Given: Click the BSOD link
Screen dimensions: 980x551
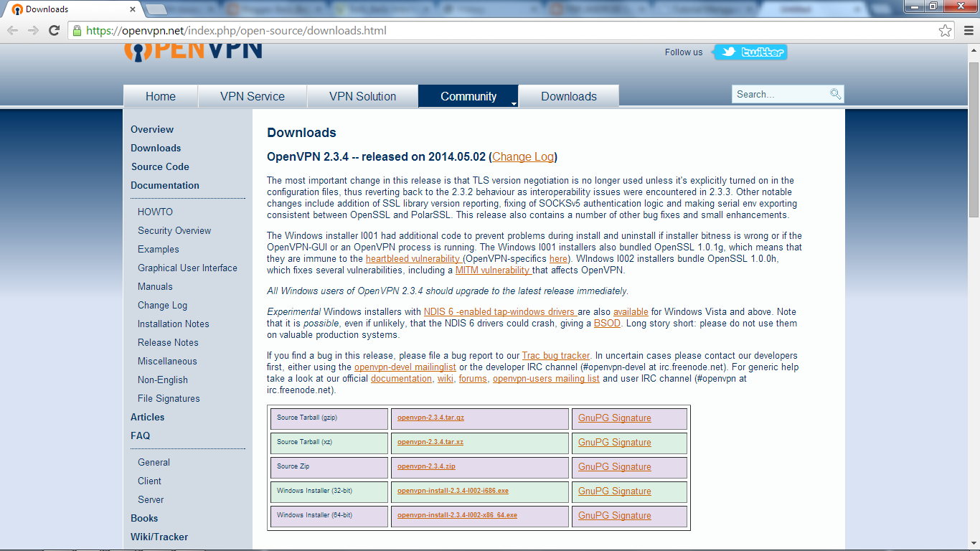Looking at the screenshot, I should (607, 323).
